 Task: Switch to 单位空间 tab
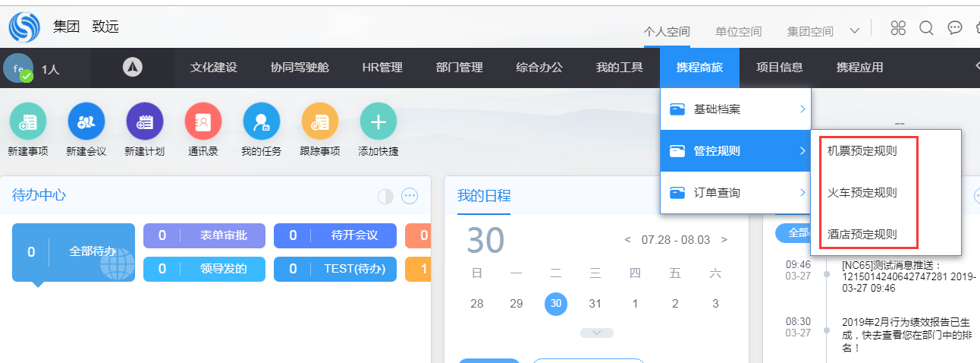[x=739, y=32]
